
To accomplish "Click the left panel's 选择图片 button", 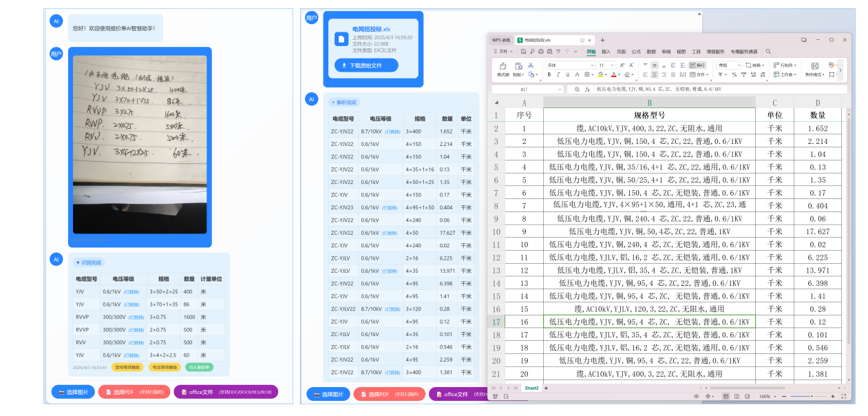I will click(73, 392).
